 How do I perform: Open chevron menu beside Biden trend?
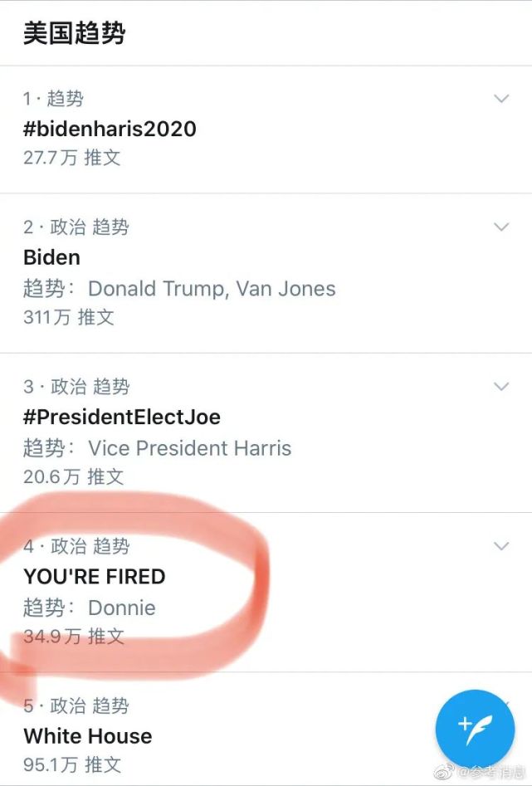500,227
